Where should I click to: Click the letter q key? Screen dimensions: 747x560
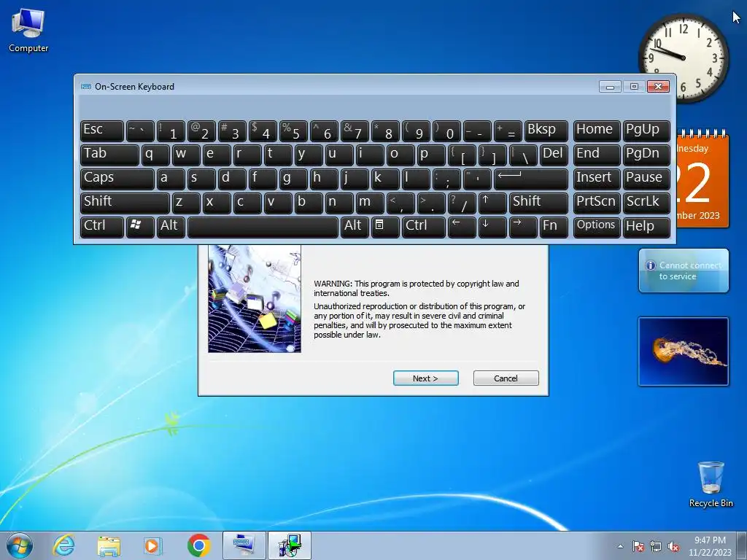pyautogui.click(x=155, y=155)
